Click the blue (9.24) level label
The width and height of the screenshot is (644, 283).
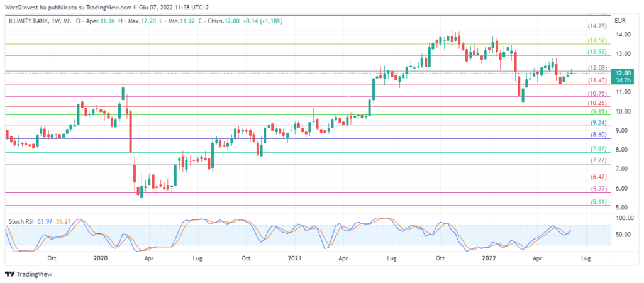596,123
